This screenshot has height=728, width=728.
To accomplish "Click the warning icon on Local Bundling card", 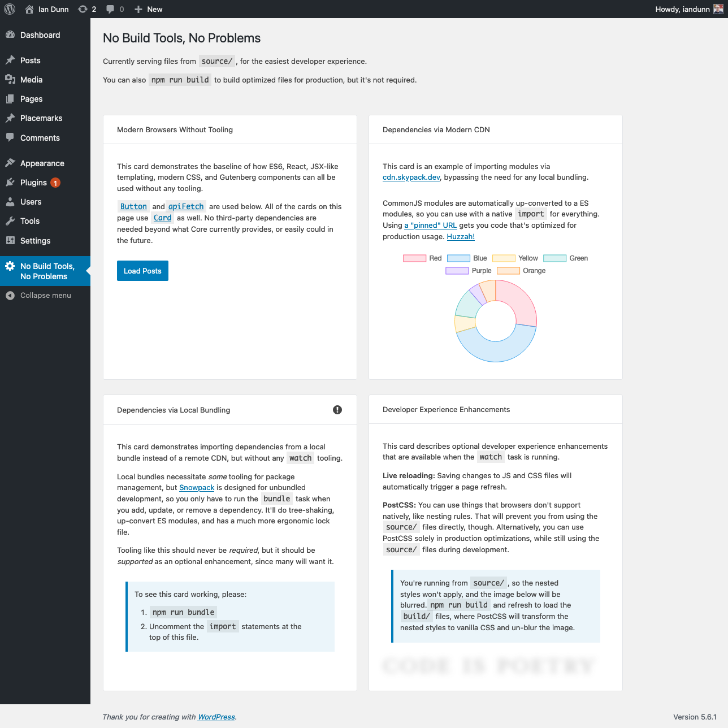I will pyautogui.click(x=337, y=410).
